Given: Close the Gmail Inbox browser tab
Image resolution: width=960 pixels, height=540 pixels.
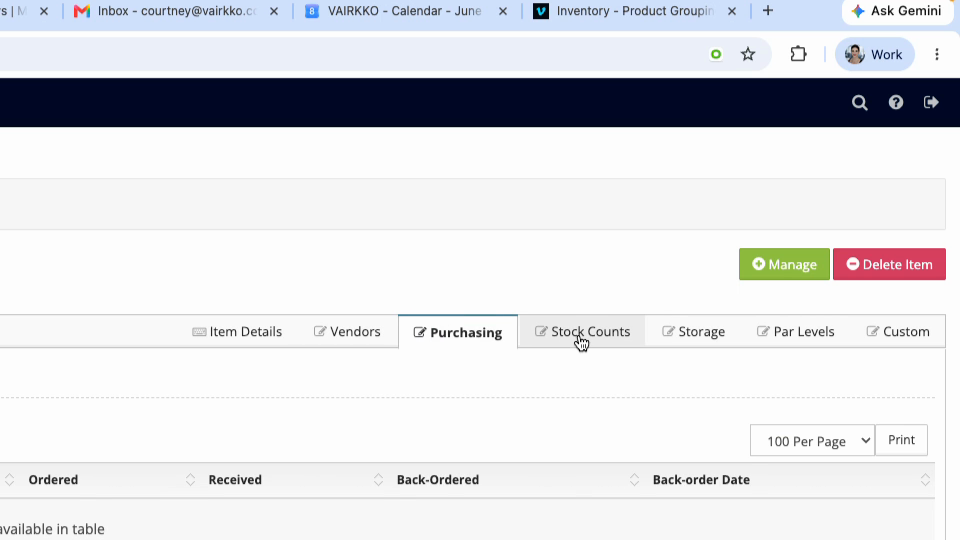Looking at the screenshot, I should pos(274,11).
